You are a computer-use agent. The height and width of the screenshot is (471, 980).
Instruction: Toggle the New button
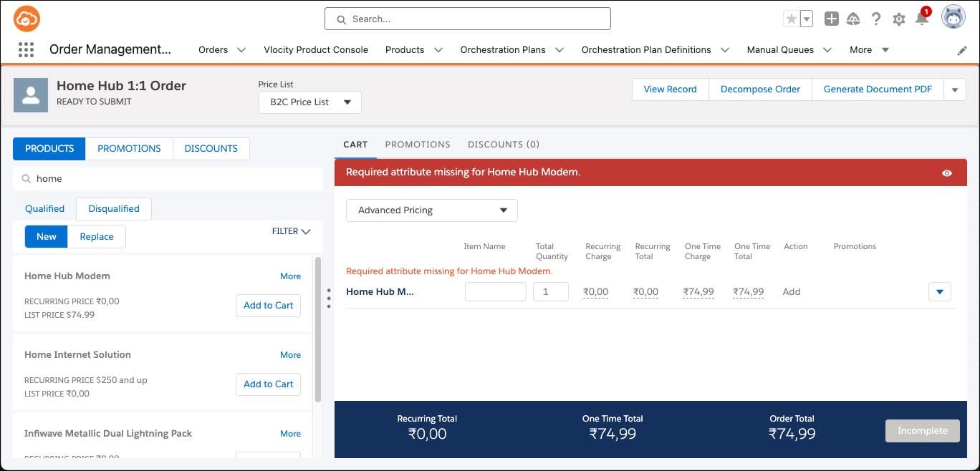coord(47,237)
